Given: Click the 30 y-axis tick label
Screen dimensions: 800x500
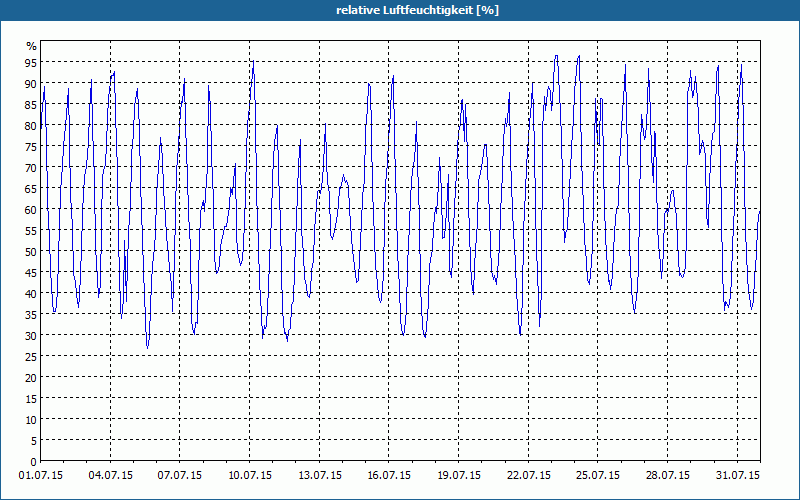Looking at the screenshot, I should pyautogui.click(x=31, y=335).
